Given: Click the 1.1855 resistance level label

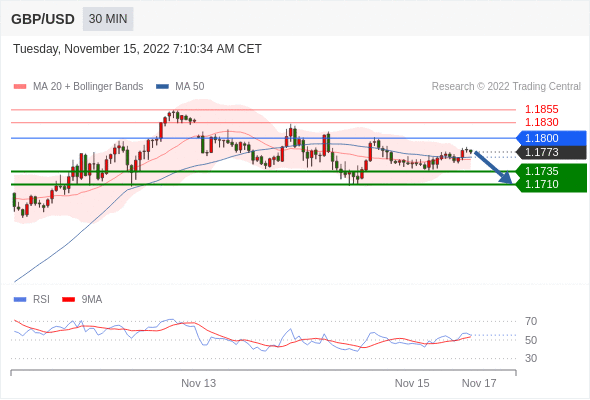Looking at the screenshot, I should (x=542, y=109).
